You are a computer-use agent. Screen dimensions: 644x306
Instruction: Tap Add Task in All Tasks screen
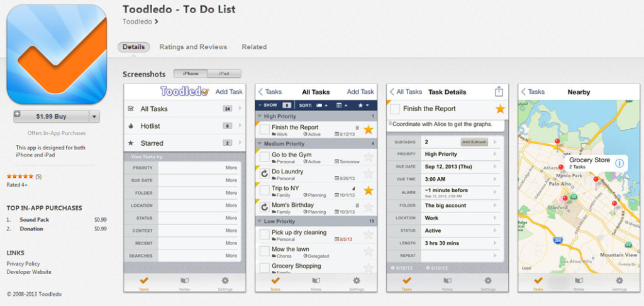point(360,92)
